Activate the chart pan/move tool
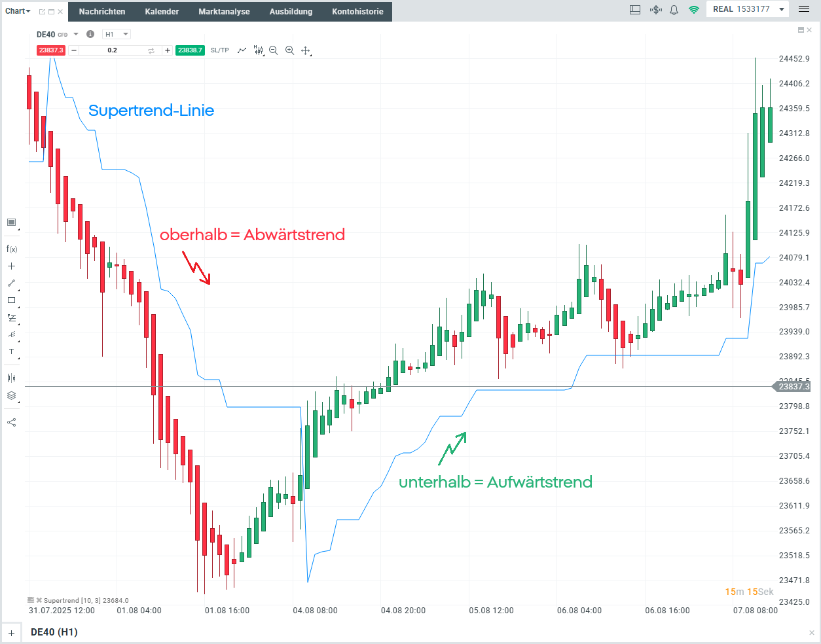Screen dimensions: 821x644 point(306,50)
